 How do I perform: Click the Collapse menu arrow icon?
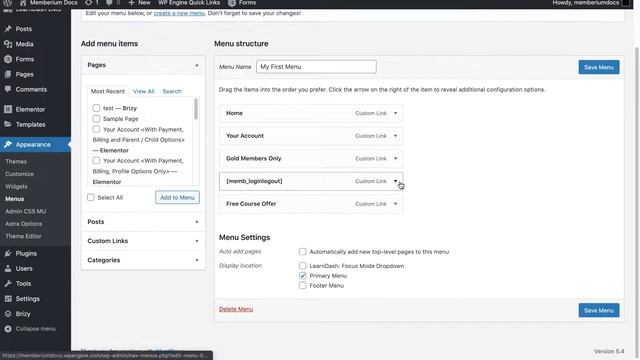[x=8, y=329]
